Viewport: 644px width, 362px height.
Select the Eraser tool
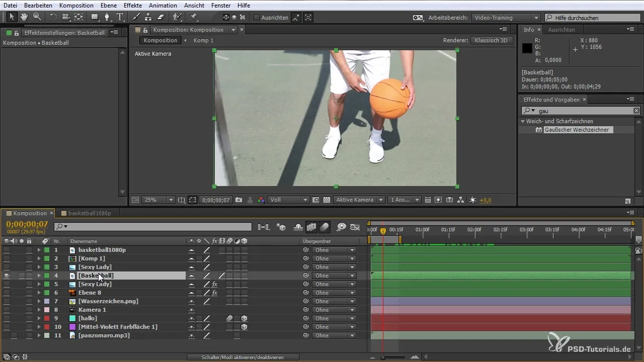tap(161, 17)
